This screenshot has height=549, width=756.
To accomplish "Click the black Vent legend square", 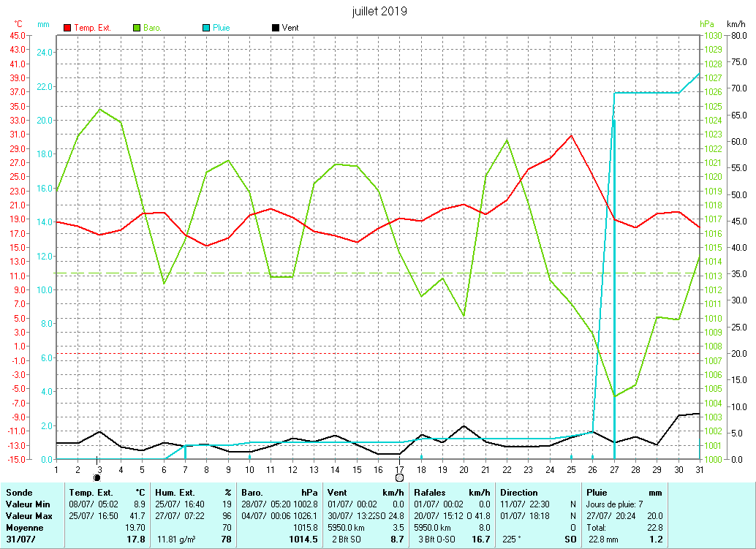I will pyautogui.click(x=275, y=28).
